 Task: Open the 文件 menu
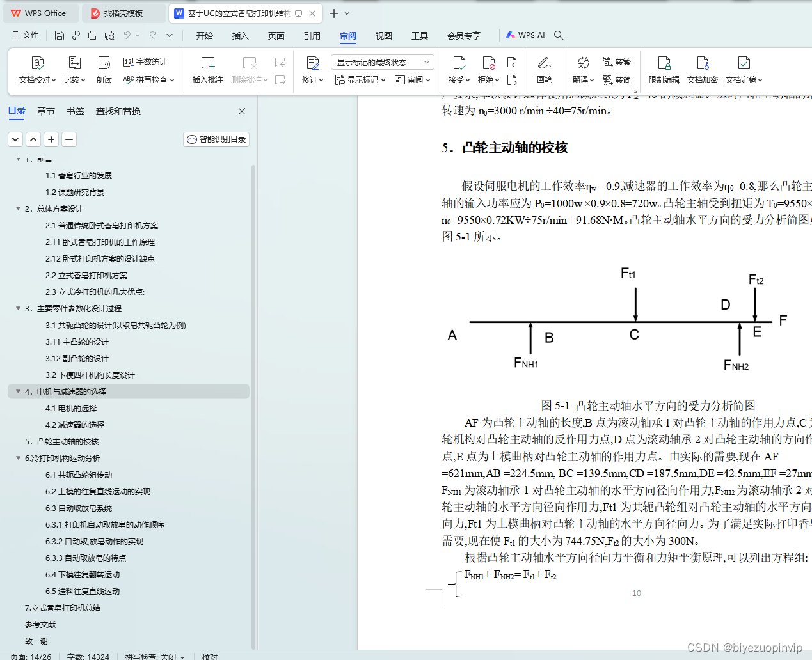click(x=25, y=35)
